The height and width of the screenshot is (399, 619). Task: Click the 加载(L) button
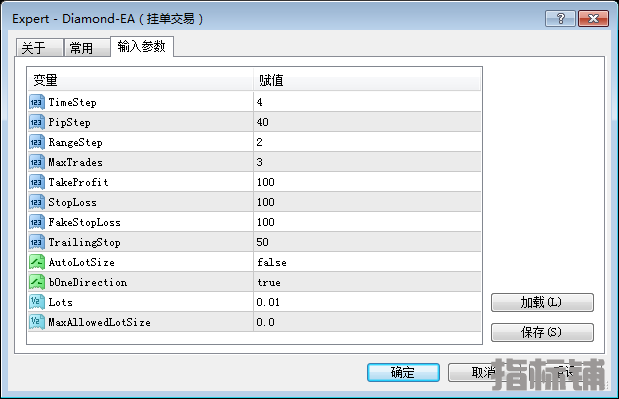point(542,302)
